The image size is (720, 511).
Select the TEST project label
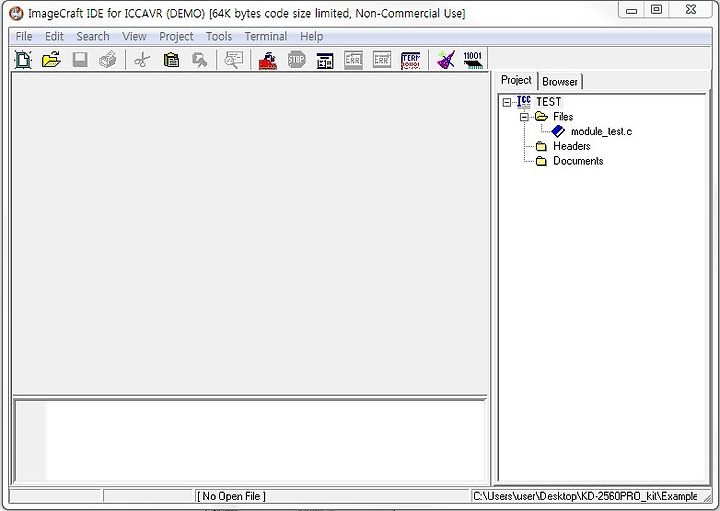click(549, 102)
